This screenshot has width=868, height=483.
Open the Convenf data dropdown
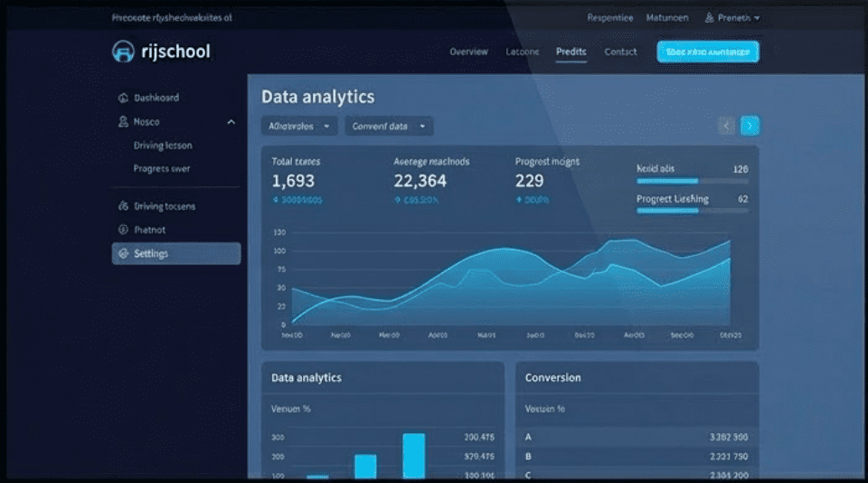click(x=389, y=127)
